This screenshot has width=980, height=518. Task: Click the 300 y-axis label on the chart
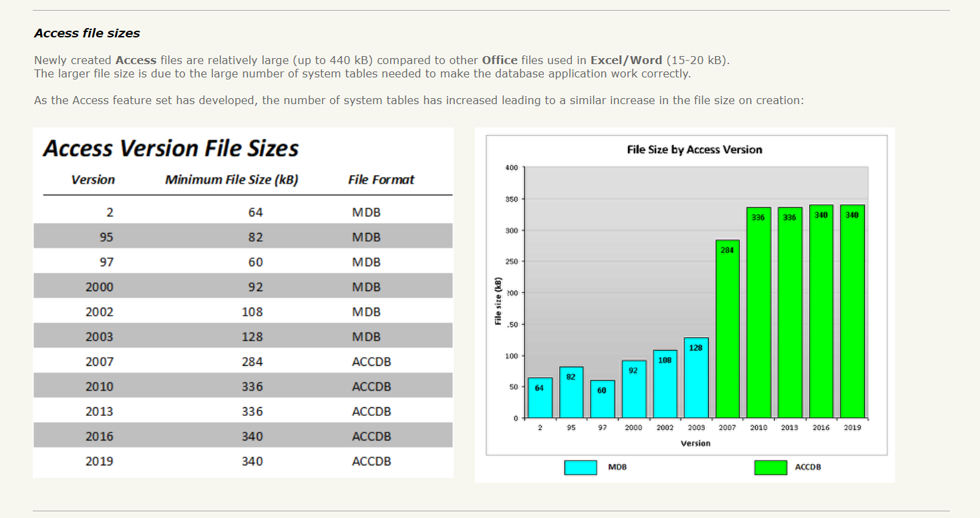coord(511,230)
